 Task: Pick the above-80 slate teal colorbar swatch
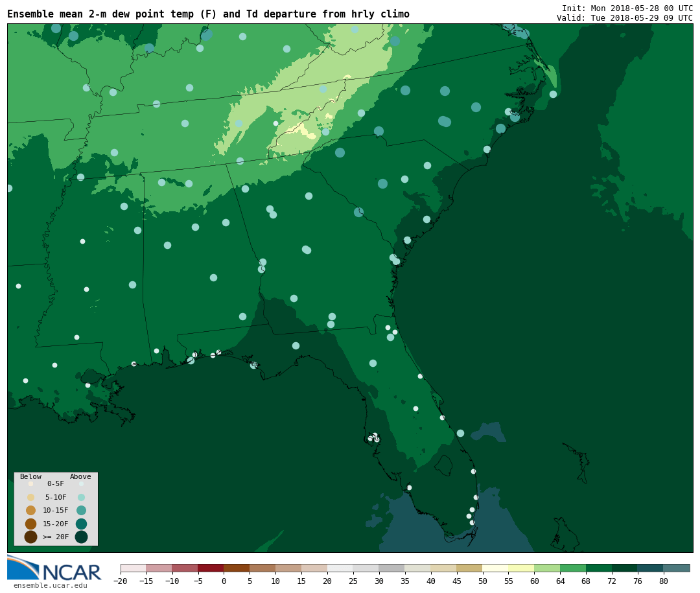(677, 568)
